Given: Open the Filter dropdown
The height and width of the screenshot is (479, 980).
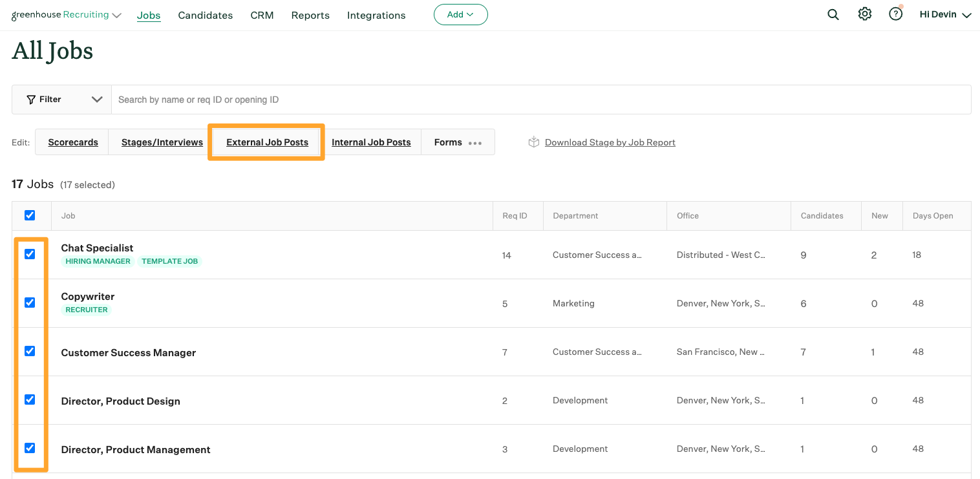Looking at the screenshot, I should coord(61,99).
